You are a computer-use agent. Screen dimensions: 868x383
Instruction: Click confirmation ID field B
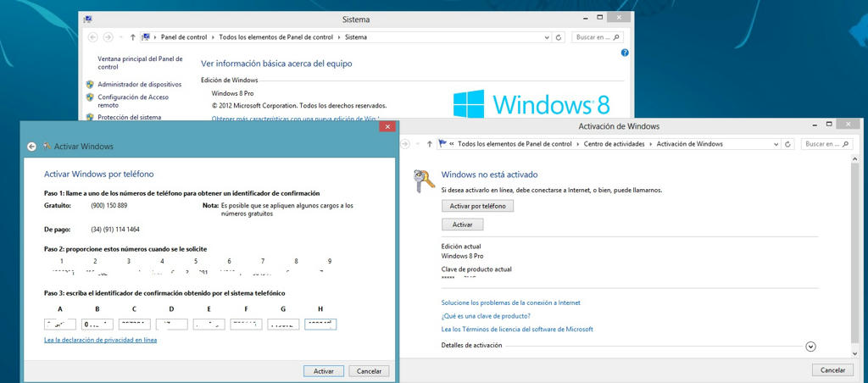tap(97, 325)
